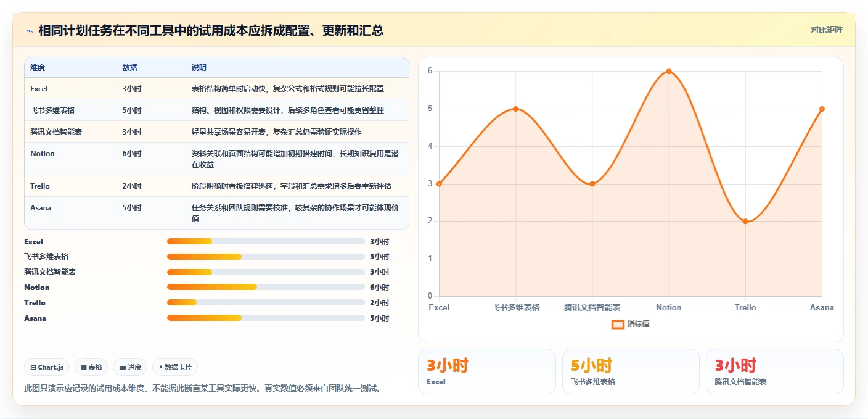
Task: Click Asana description about 任务关系和团队规则
Action: (295, 213)
